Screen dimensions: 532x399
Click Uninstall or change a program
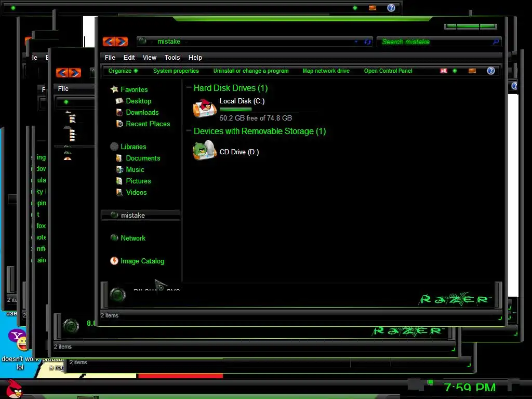251,71
